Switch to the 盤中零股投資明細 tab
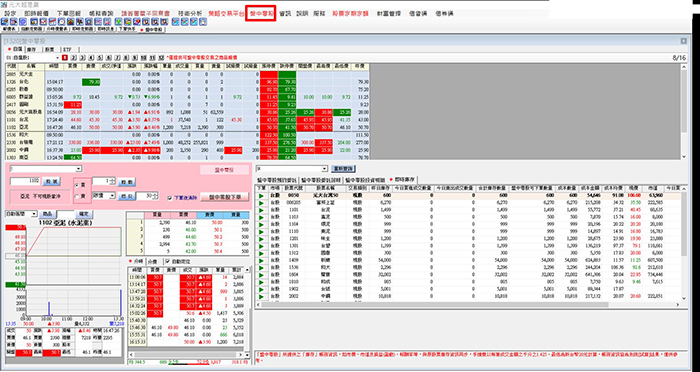Viewport: 700px width, 372px height. coord(366,180)
